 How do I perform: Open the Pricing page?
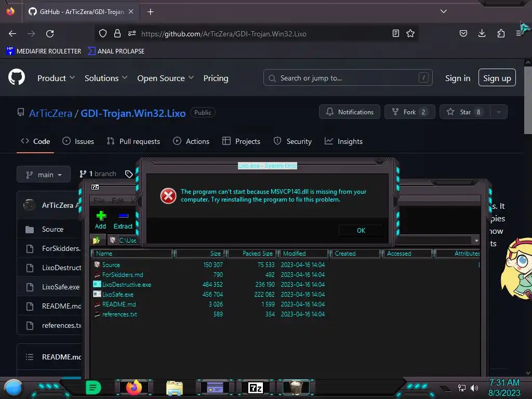(x=216, y=78)
